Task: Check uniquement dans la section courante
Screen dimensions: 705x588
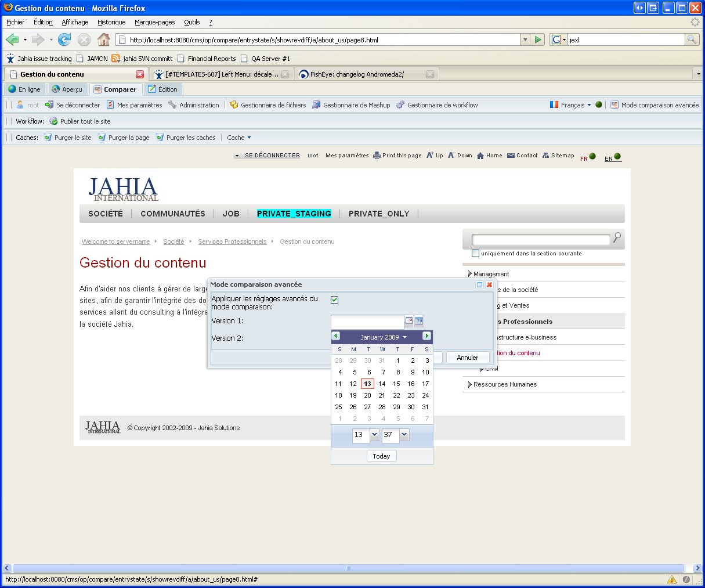Action: pos(476,253)
